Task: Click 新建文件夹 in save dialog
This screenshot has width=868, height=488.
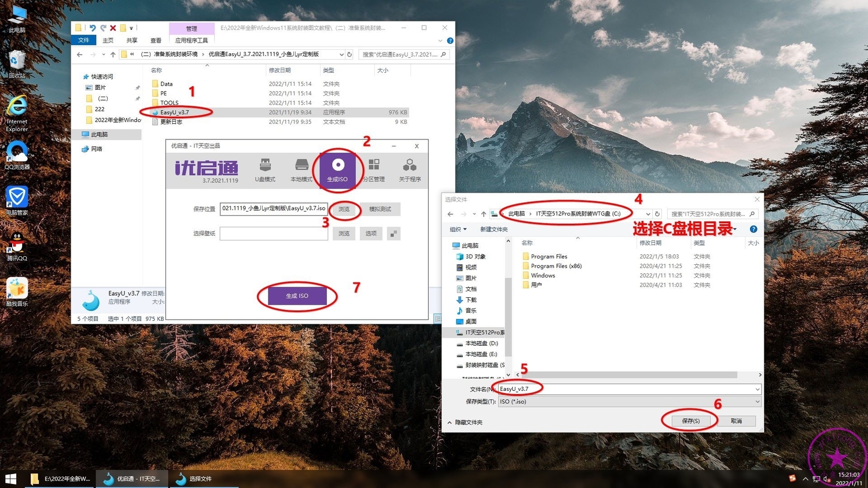Action: tap(494, 229)
